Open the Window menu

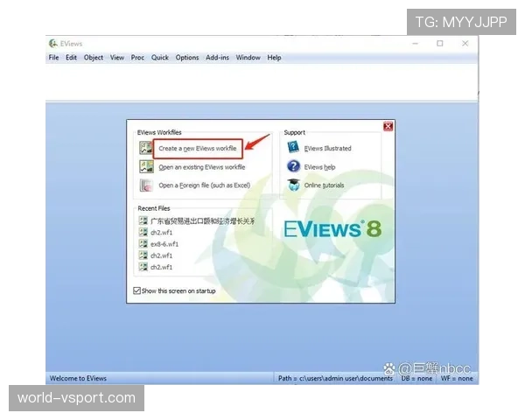pos(248,57)
